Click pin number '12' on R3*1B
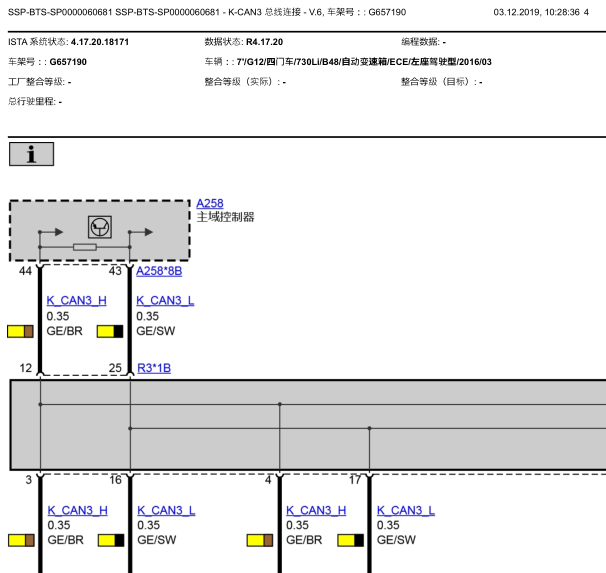The width and height of the screenshot is (606, 573). click(26, 368)
